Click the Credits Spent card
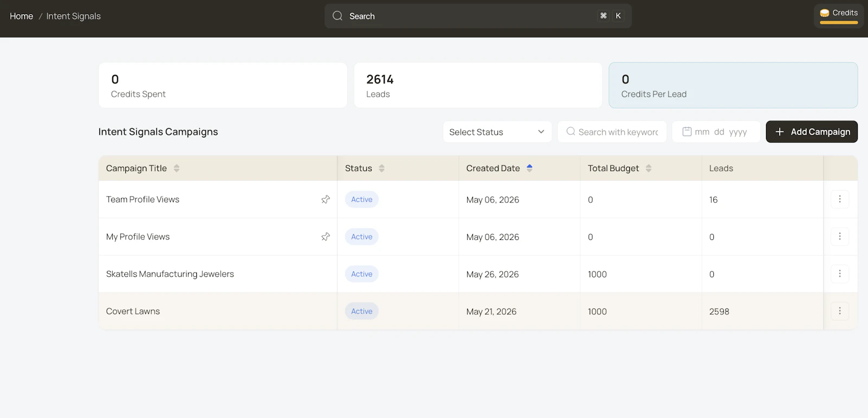The height and width of the screenshot is (418, 868). 223,85
